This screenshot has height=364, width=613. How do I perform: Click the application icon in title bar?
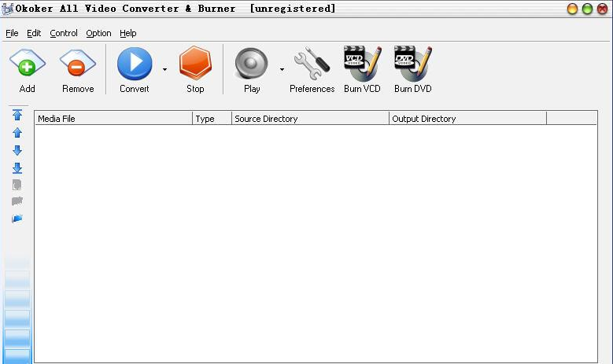pos(7,9)
